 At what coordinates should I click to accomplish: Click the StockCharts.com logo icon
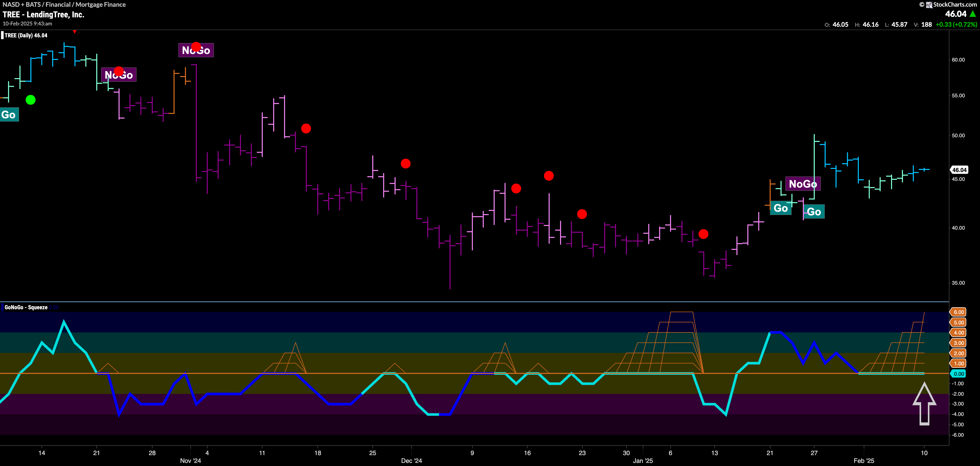(x=929, y=5)
